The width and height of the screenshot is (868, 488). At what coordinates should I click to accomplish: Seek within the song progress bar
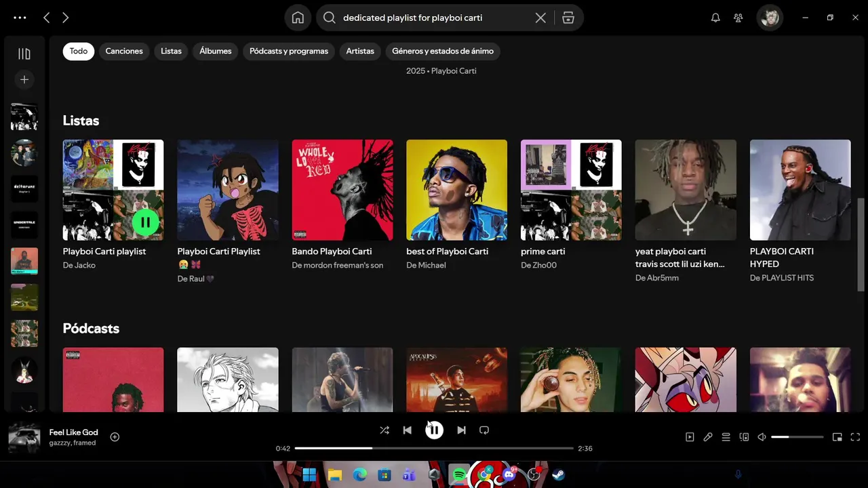[x=434, y=448]
